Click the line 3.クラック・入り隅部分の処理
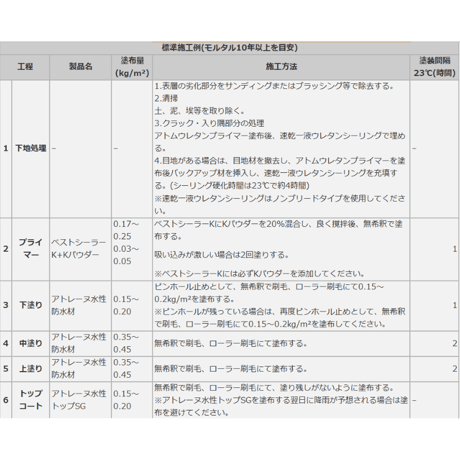This screenshot has height=460, width=460. click(x=209, y=123)
